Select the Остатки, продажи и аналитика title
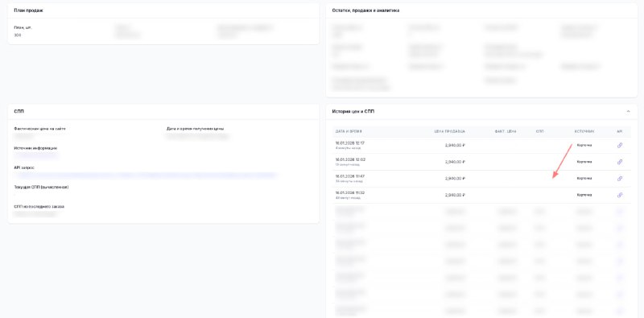Screen dimensions: 644x318 click(x=365, y=10)
